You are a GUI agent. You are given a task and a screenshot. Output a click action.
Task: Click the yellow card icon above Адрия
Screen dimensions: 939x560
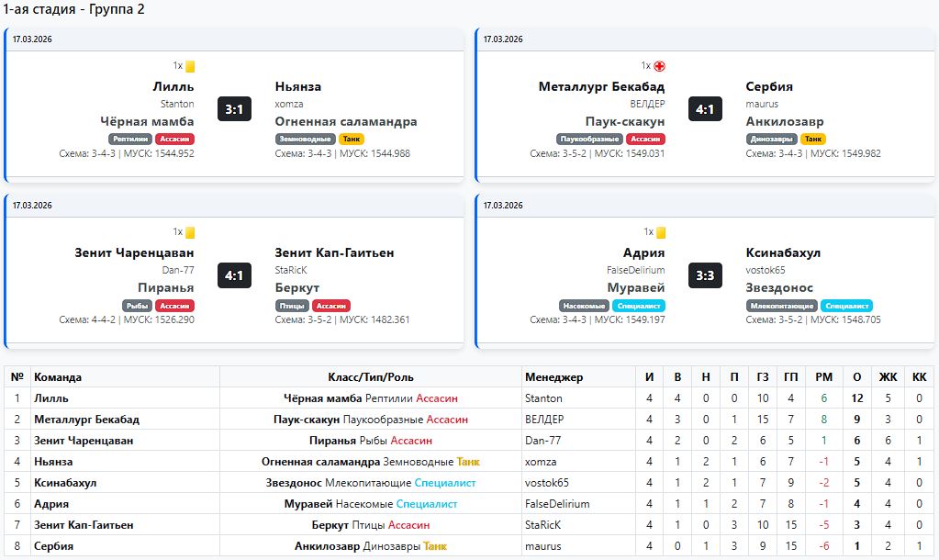coord(661,233)
